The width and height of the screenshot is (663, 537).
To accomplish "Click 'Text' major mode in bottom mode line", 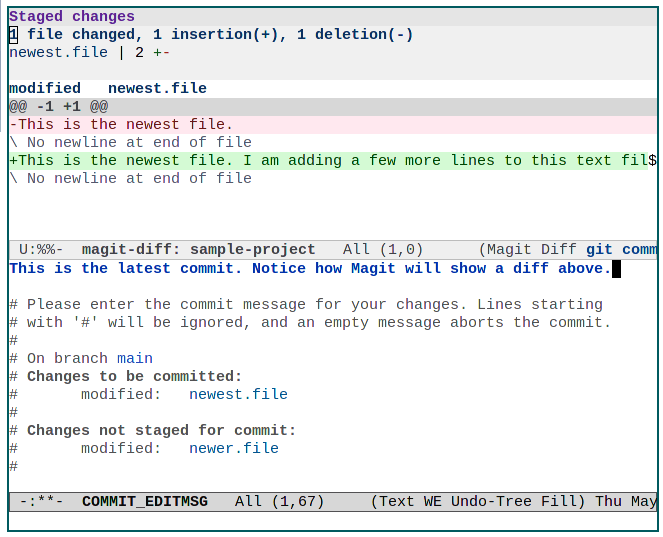I will point(396,501).
